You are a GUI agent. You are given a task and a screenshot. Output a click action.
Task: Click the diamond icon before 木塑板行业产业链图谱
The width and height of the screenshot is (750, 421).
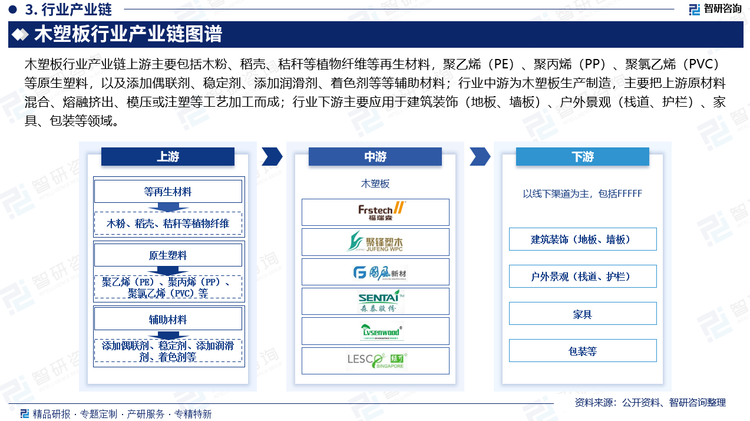[x=21, y=34]
